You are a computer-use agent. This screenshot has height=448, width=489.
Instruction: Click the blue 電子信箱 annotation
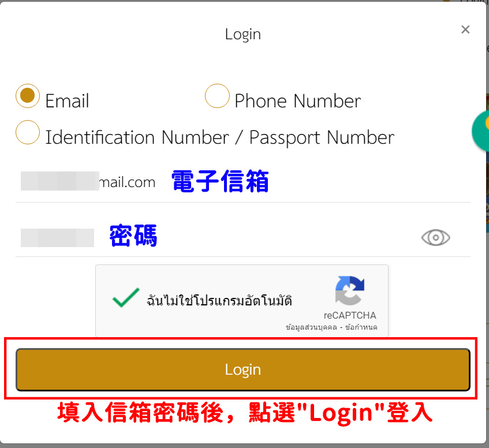click(220, 181)
